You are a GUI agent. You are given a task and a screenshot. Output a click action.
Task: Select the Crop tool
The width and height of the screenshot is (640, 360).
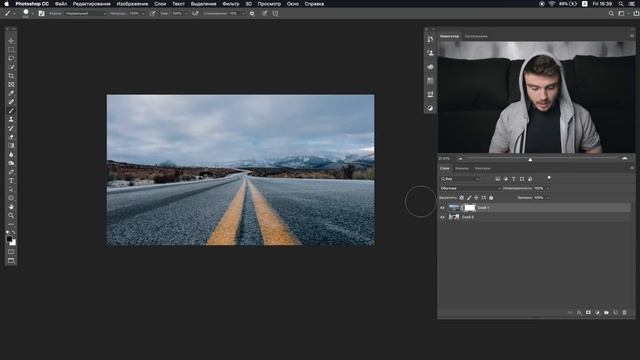[11, 76]
